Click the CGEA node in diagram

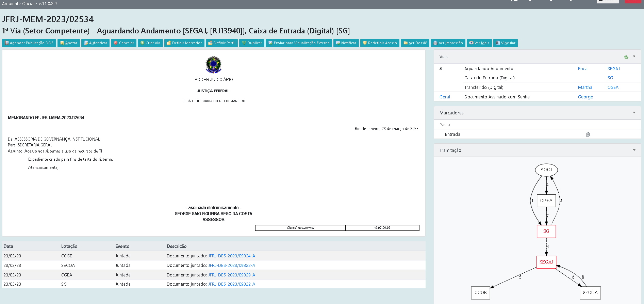pyautogui.click(x=546, y=201)
